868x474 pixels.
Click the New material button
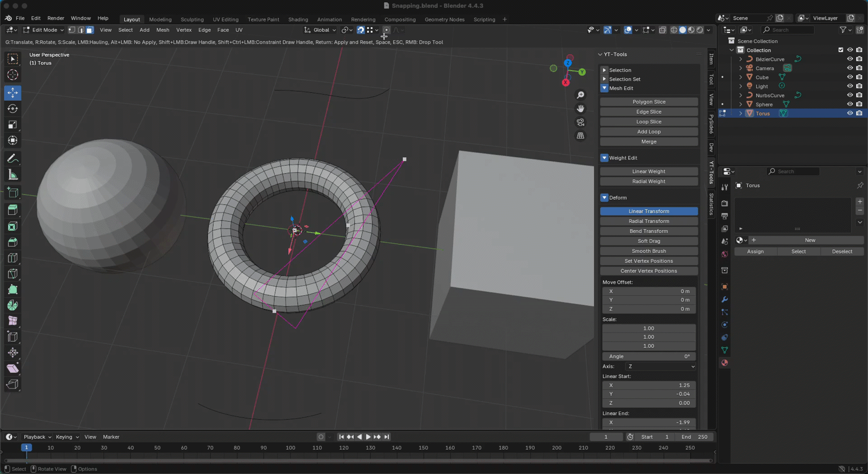point(810,240)
